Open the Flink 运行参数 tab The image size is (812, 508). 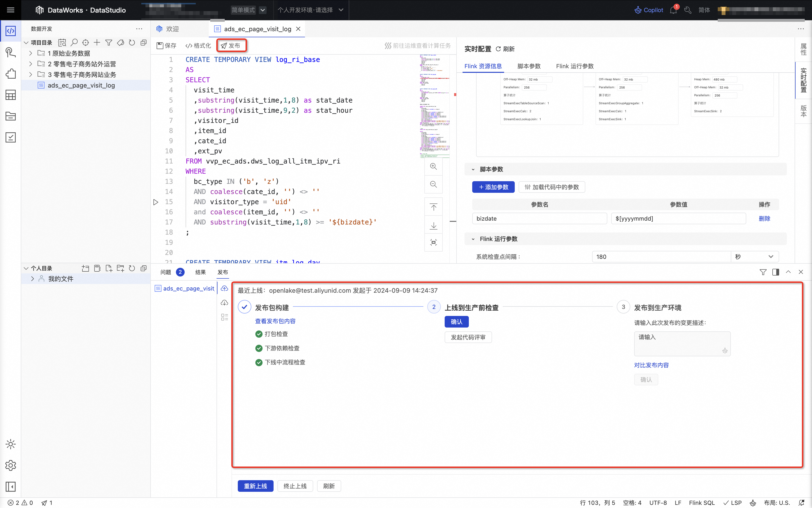(575, 66)
